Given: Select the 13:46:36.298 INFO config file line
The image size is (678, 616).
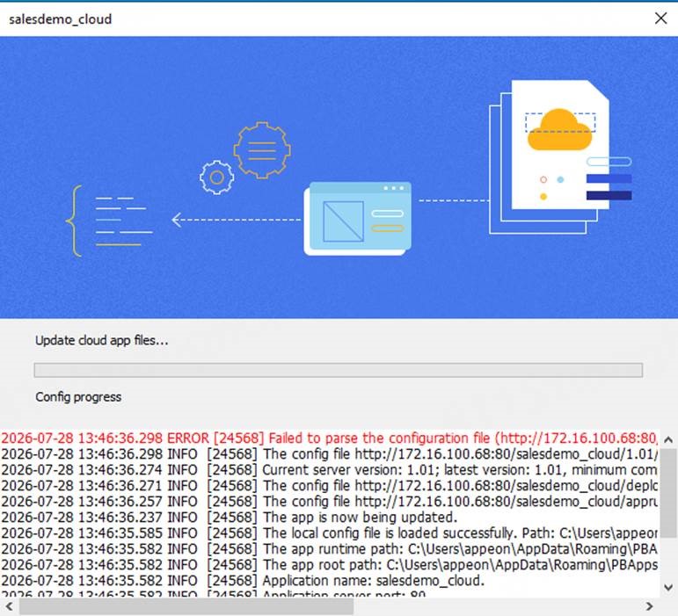Looking at the screenshot, I should 330,454.
